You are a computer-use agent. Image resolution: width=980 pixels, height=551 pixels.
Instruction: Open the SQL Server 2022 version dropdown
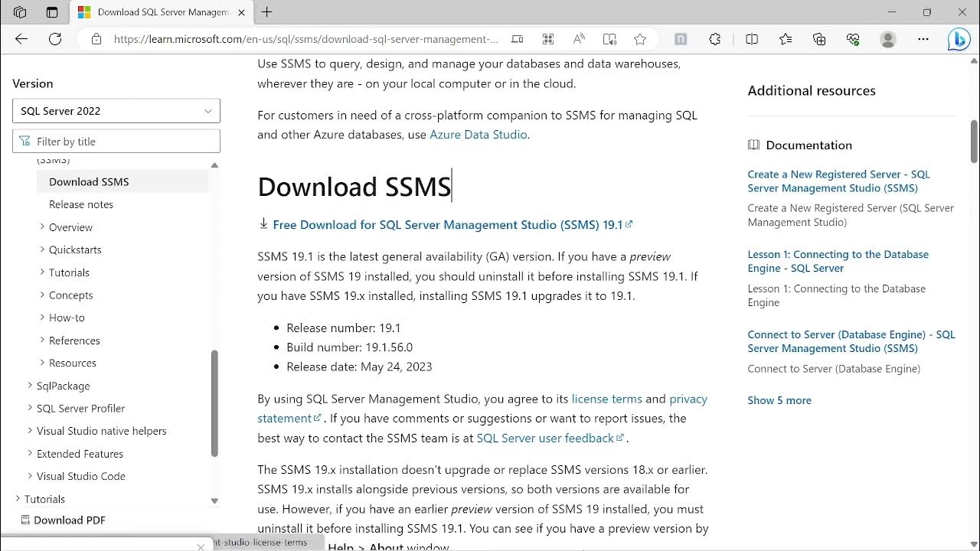click(116, 111)
